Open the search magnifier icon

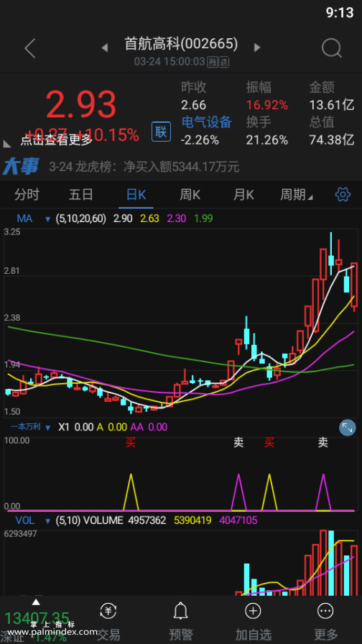pos(332,48)
